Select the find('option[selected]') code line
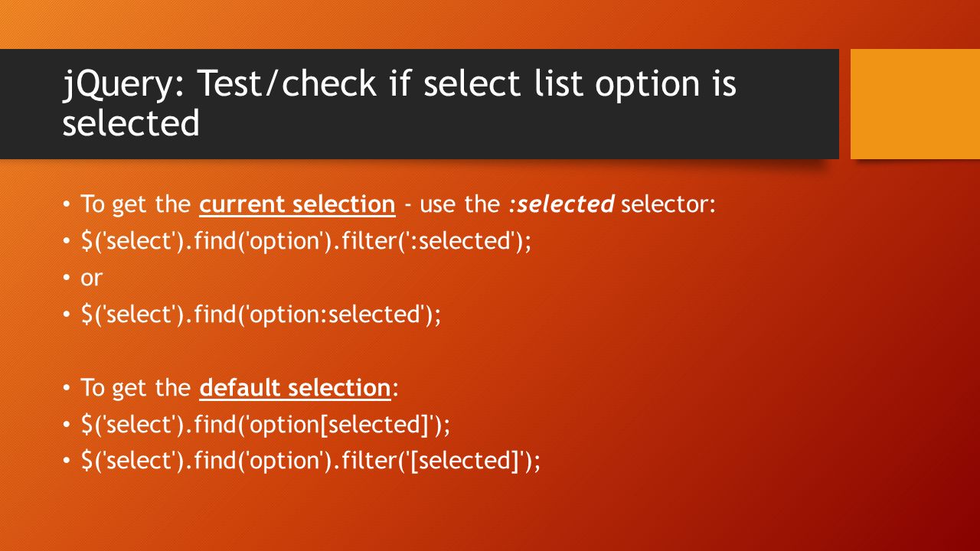This screenshot has height=551, width=980. coord(266,425)
